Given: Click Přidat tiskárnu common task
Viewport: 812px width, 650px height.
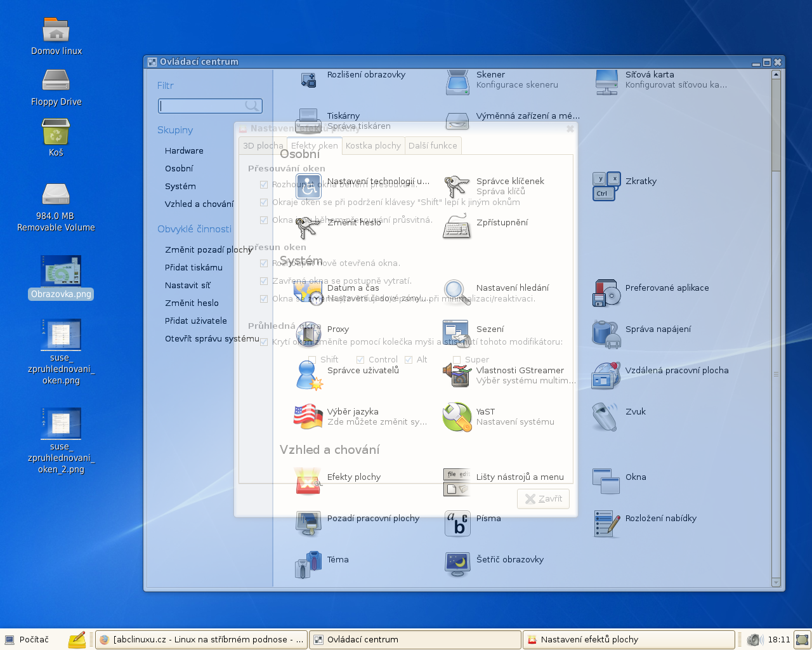Looking at the screenshot, I should [193, 268].
